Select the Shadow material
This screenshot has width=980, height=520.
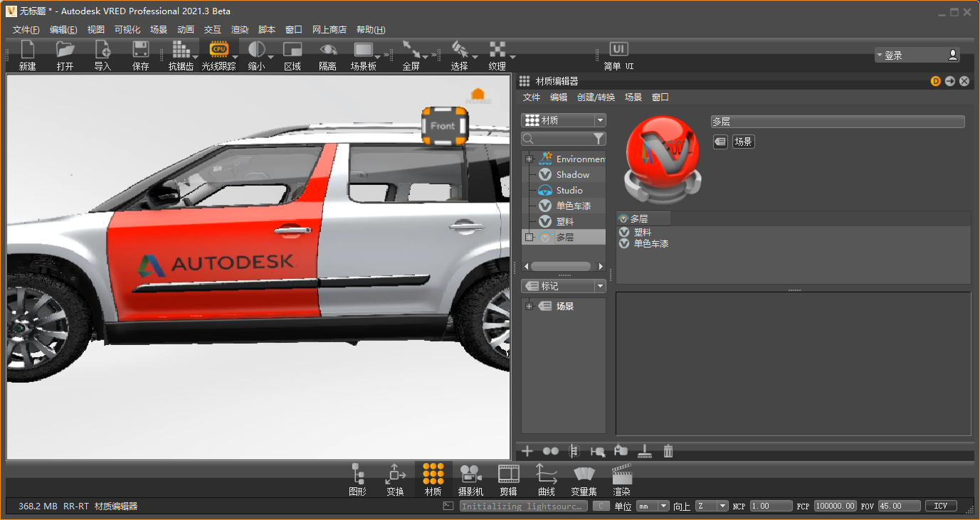pos(573,175)
